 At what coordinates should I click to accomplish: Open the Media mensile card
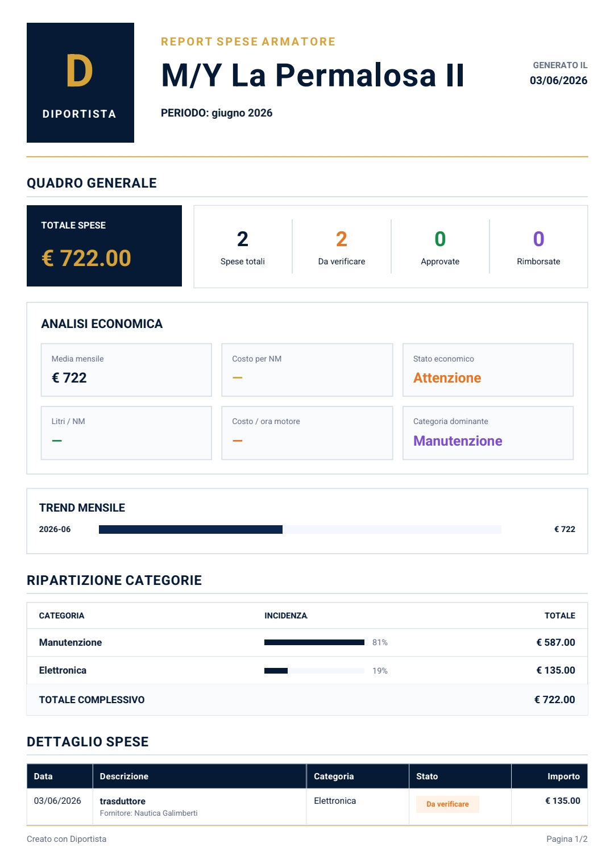pos(126,369)
